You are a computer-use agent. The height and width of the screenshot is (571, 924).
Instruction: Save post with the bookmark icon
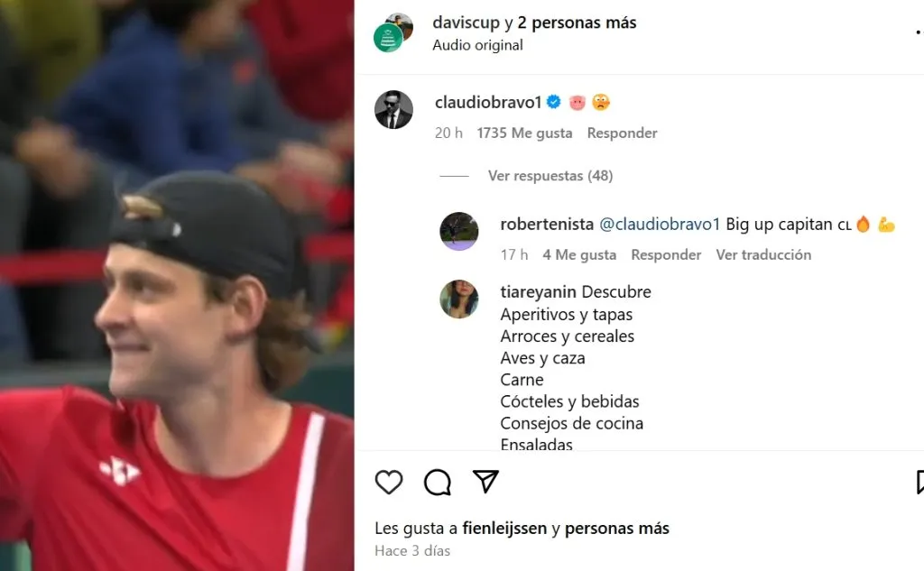point(919,482)
